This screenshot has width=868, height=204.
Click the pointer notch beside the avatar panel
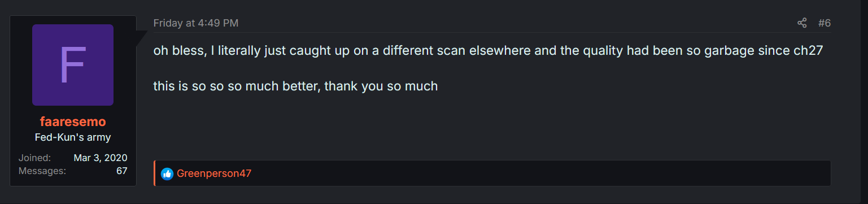[x=141, y=38]
